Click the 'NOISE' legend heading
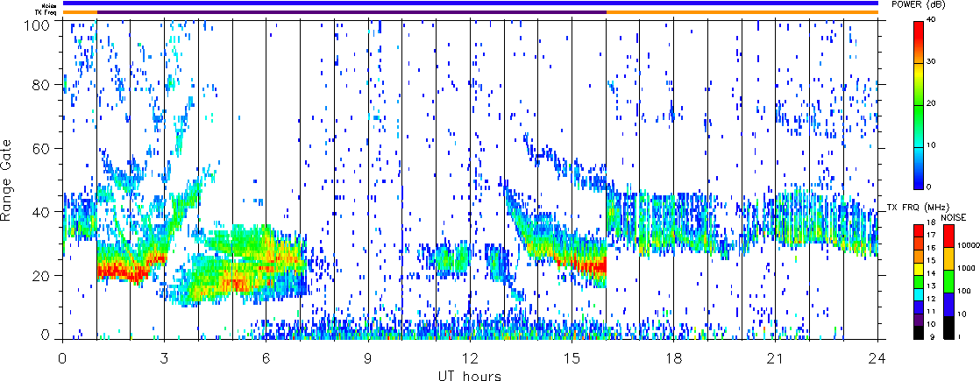Image resolution: width=980 pixels, height=381 pixels. point(954,217)
